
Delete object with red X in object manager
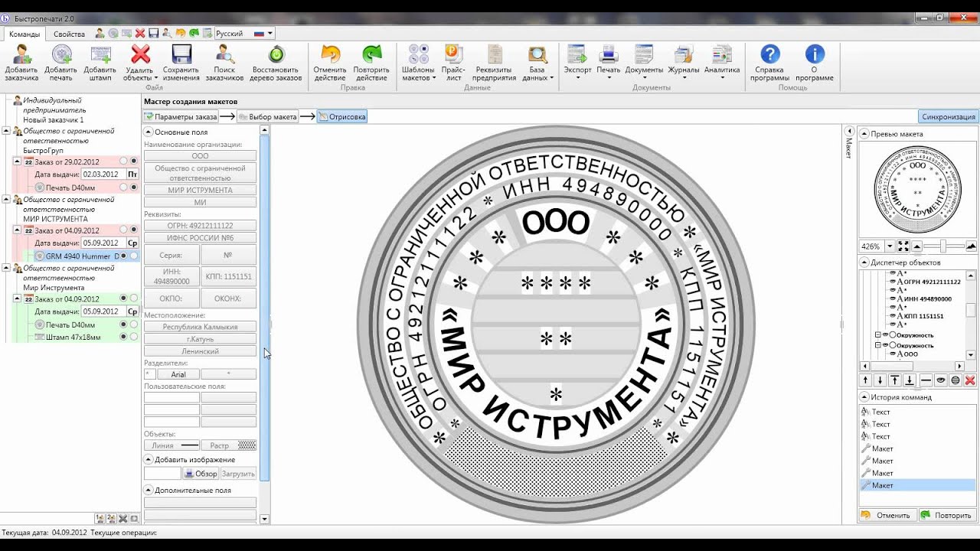point(970,380)
